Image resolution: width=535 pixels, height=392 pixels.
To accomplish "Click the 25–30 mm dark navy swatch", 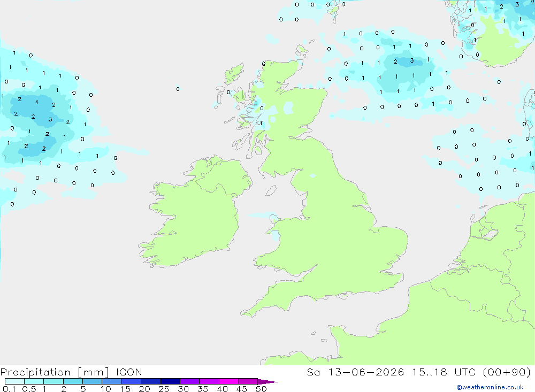I will (x=170, y=381).
